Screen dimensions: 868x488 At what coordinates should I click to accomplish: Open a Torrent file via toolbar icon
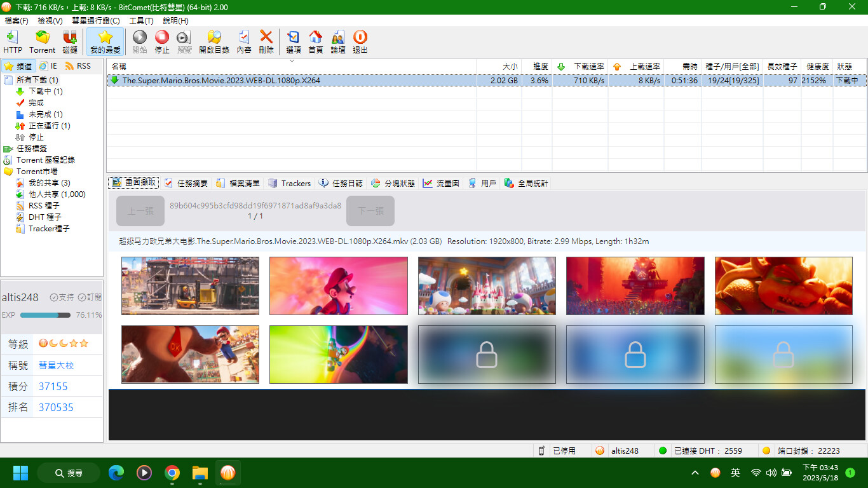(x=43, y=42)
